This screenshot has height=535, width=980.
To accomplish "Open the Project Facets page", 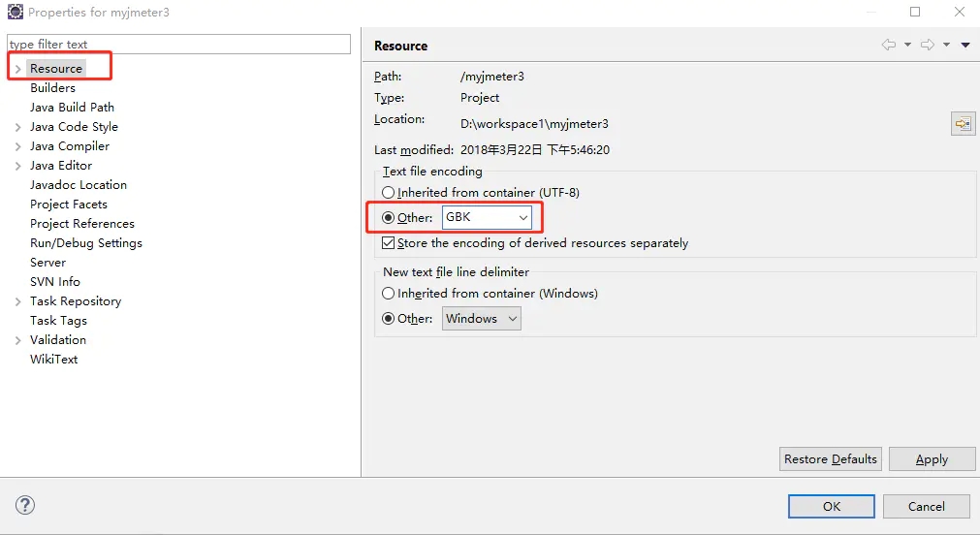I will pyautogui.click(x=69, y=205).
